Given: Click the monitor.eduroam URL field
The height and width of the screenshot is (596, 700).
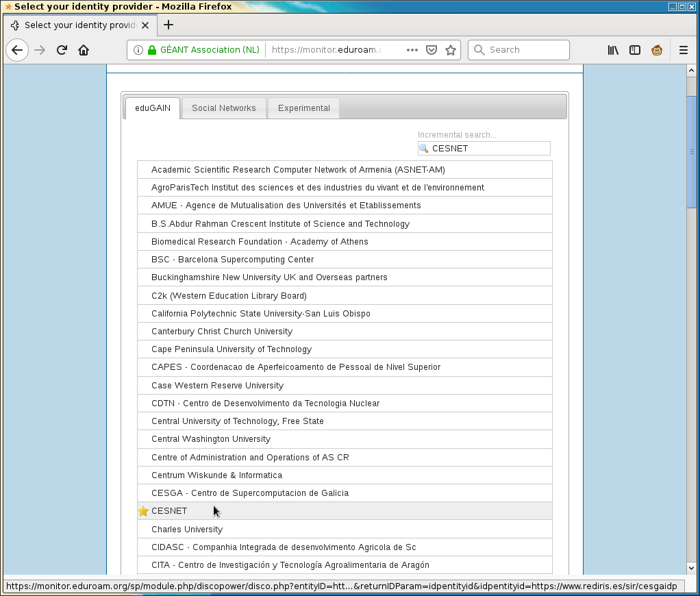Looking at the screenshot, I should point(327,50).
